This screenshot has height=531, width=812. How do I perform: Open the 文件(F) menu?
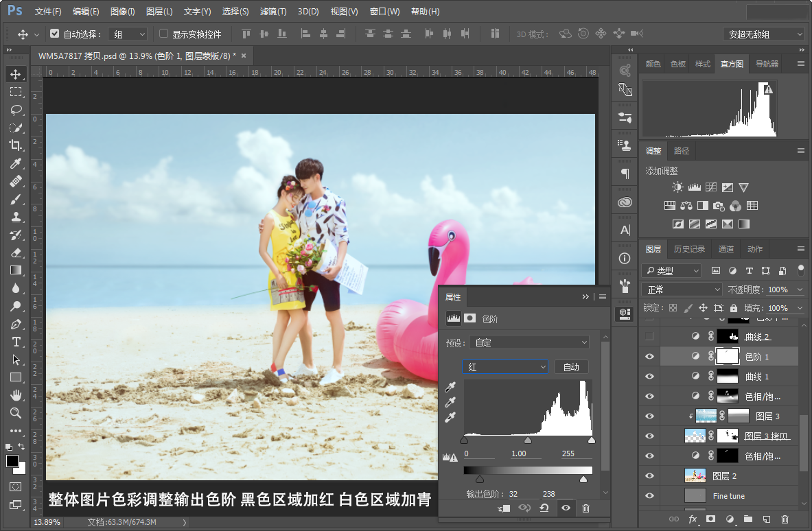coord(47,12)
